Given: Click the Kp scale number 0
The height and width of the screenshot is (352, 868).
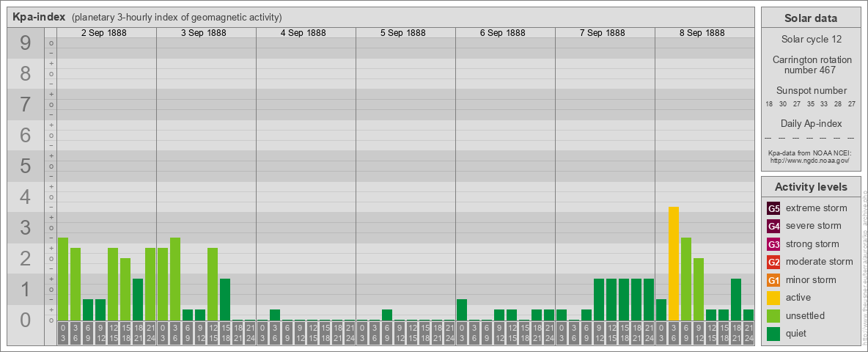Looking at the screenshot, I should click(25, 320).
